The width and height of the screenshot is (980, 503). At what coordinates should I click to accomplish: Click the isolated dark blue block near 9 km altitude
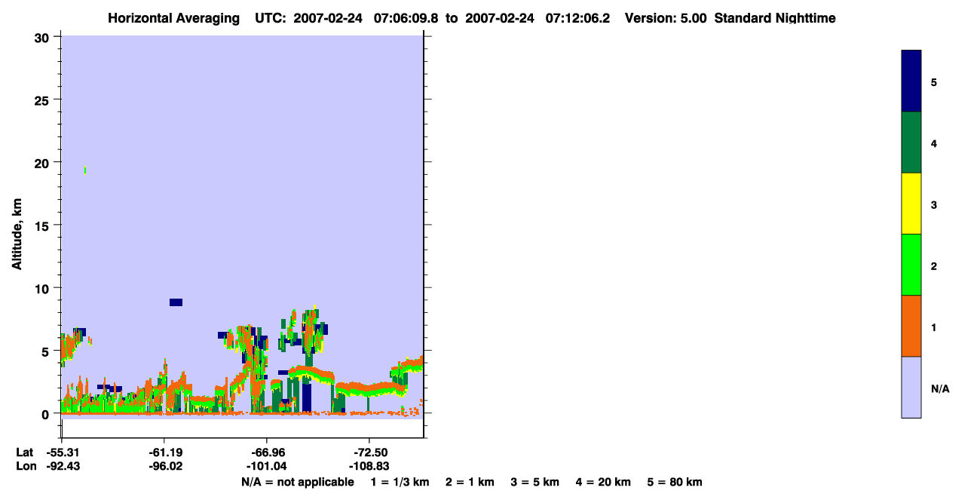[x=176, y=302]
